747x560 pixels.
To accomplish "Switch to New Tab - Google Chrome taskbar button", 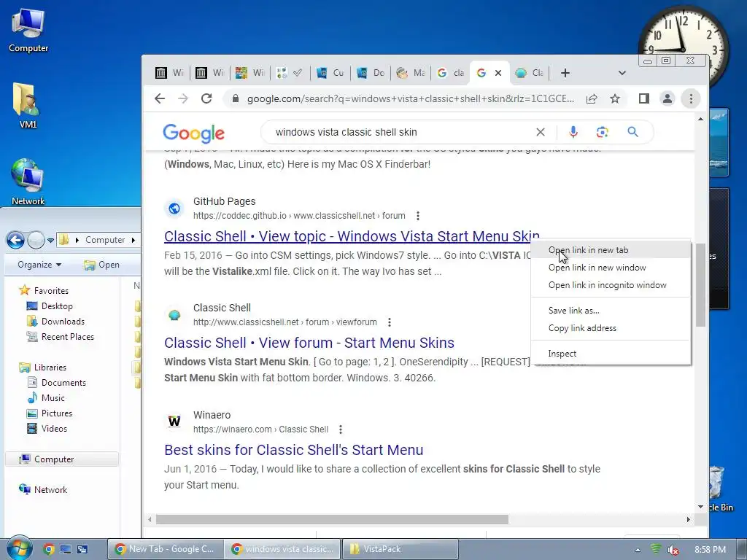I will 165,549.
